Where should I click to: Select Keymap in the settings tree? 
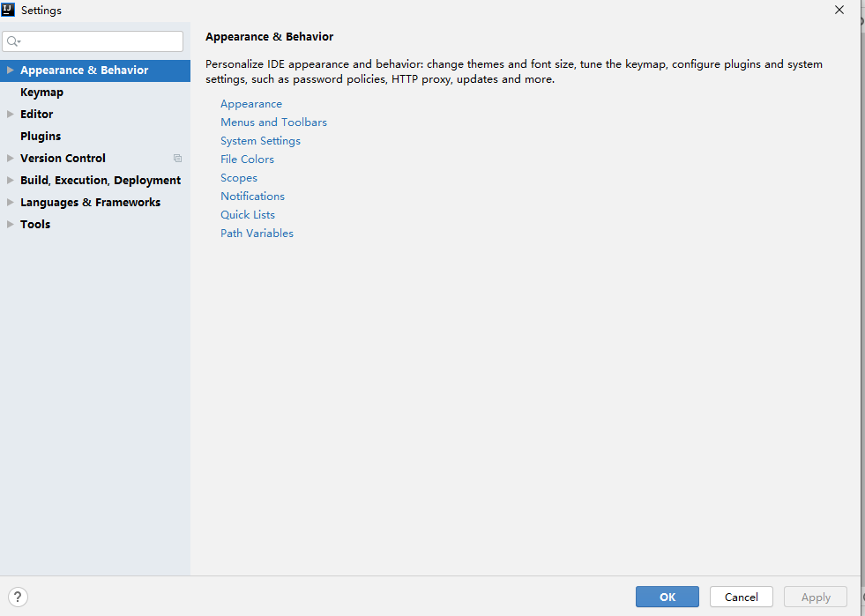[x=42, y=93]
